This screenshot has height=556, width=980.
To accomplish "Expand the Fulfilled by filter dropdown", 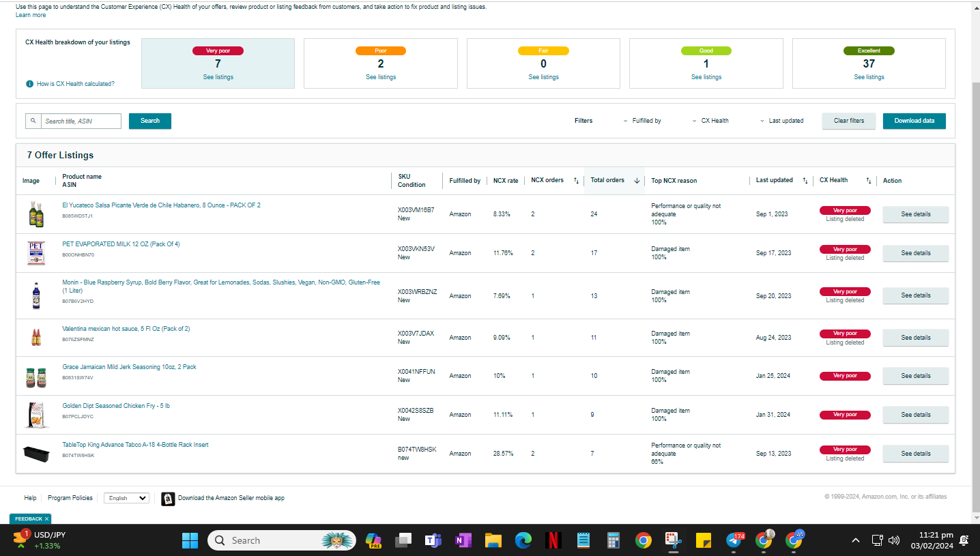I will coord(643,121).
